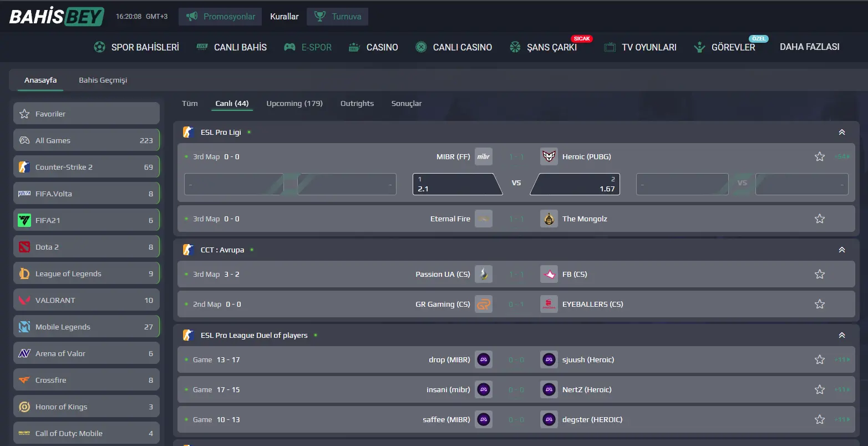Select the E-Spor menu item

(x=308, y=47)
